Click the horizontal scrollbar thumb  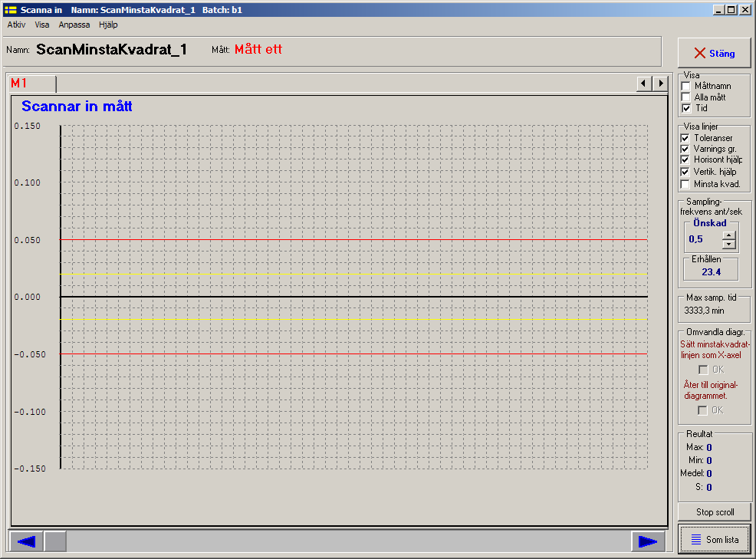tap(55, 541)
